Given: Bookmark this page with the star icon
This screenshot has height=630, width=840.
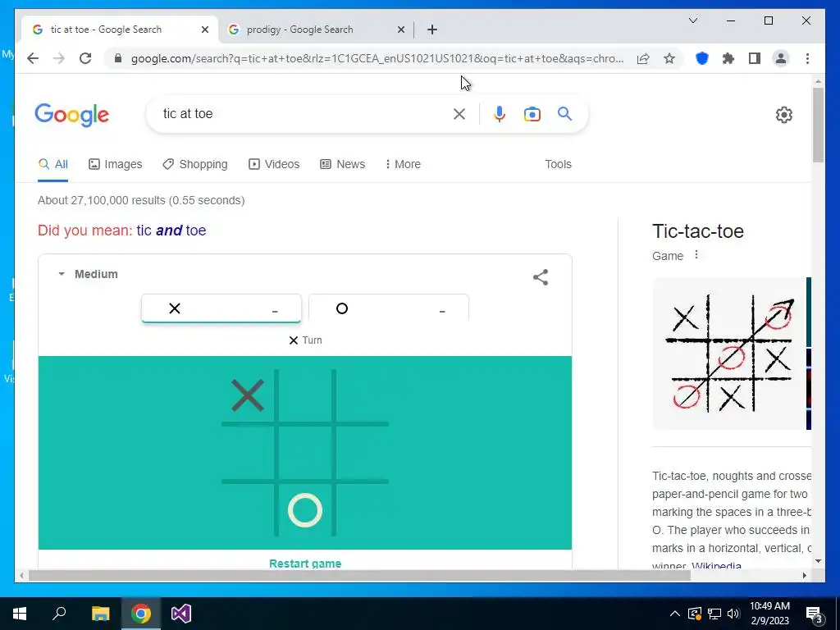Looking at the screenshot, I should pos(669,58).
